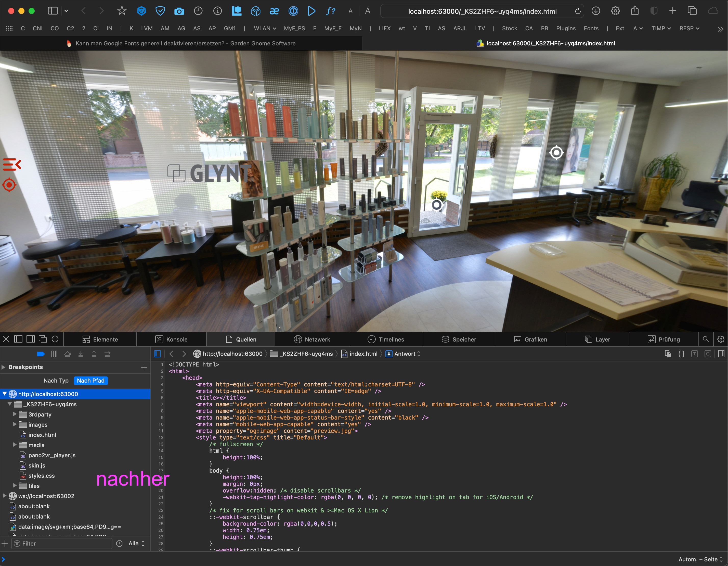
Task: Switch to the Garden Gnome Software tab
Action: [x=181, y=43]
